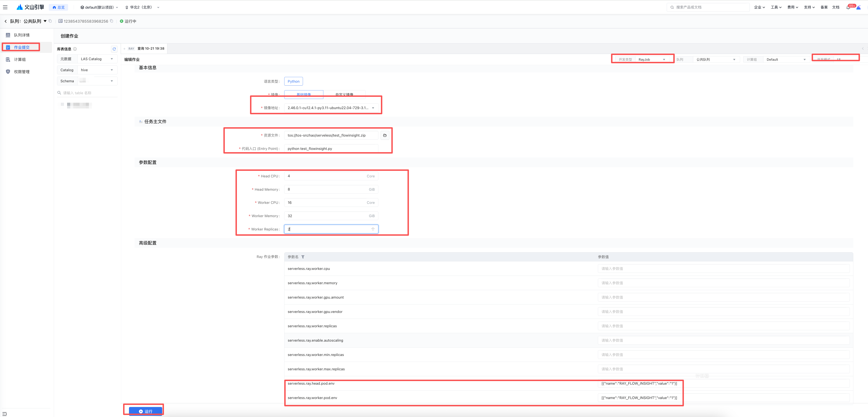Expand the 镜像地址 version dropdown
868x417 pixels.
[x=373, y=108]
